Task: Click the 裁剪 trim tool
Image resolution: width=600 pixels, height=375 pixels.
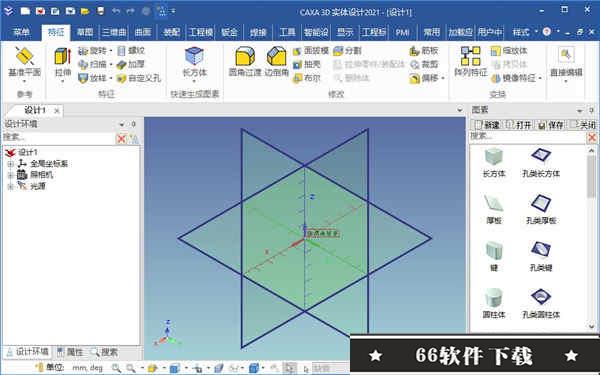Action: (x=424, y=64)
